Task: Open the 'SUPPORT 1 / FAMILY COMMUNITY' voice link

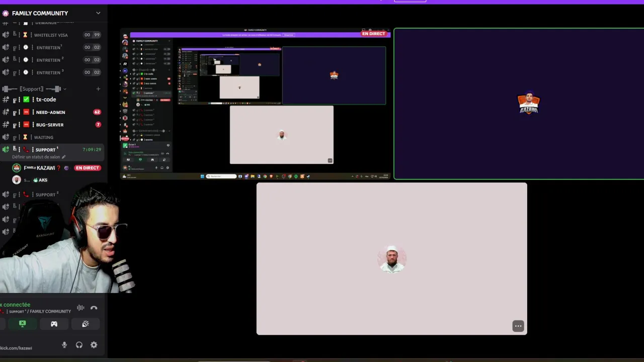Action: [x=40, y=312]
